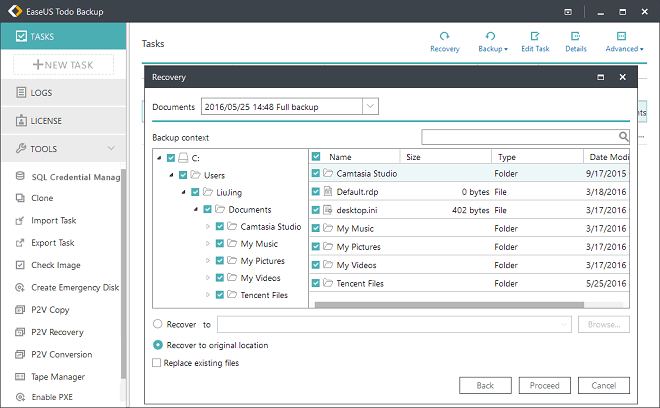Open the Details toolbar icon
This screenshot has width=660, height=408.
[575, 37]
